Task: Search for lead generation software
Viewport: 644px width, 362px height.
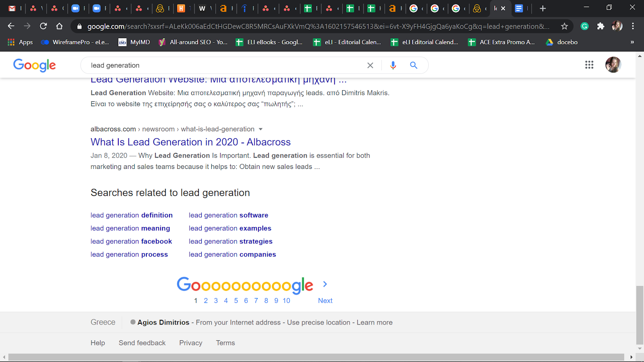Action: click(x=229, y=215)
